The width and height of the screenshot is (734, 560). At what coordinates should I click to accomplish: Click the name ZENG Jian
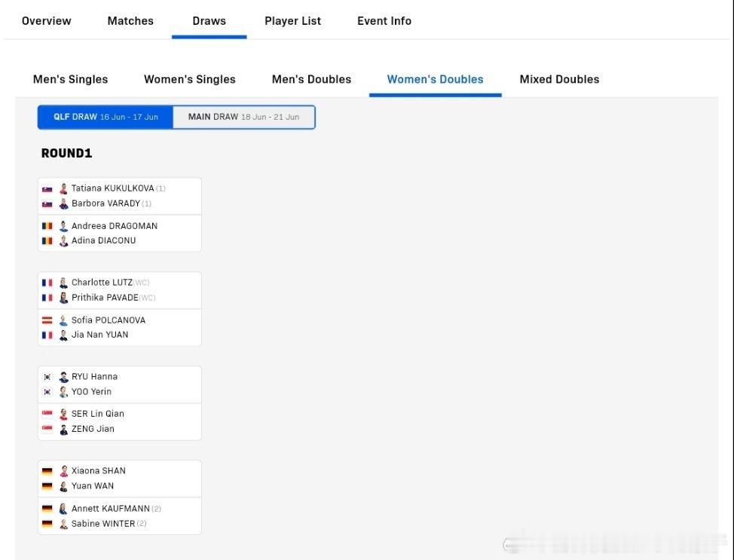coord(93,429)
